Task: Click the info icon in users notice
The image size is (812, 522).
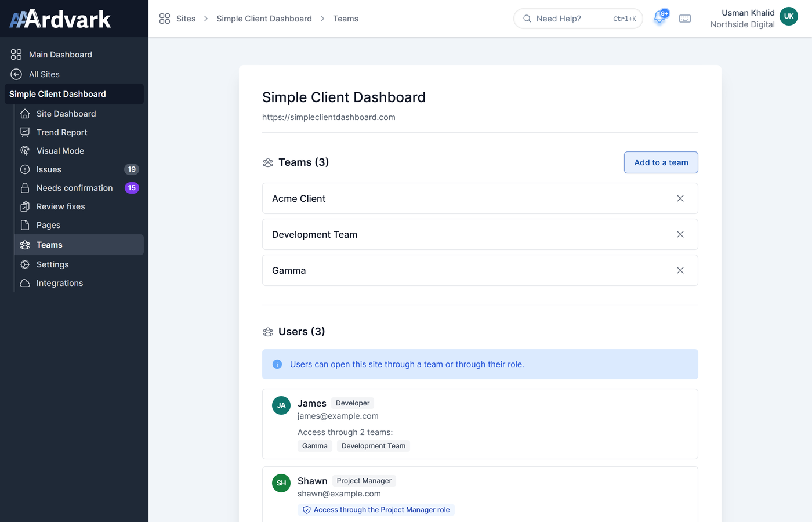Action: coord(277,364)
